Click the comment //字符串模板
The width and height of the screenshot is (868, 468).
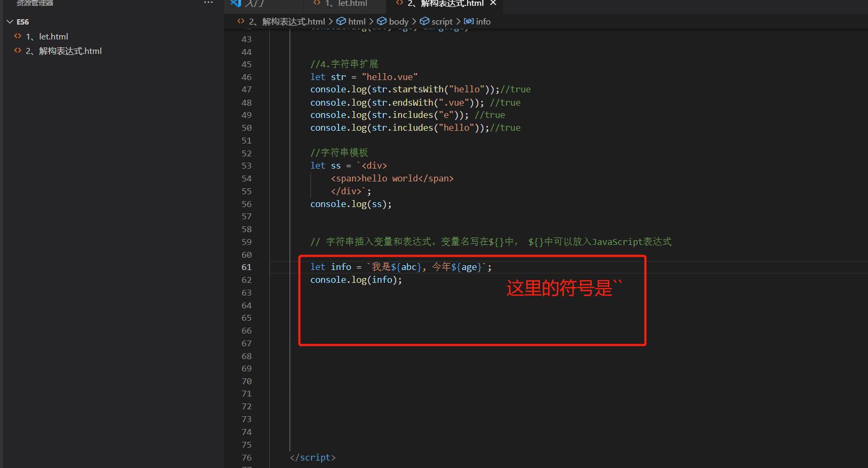coord(339,153)
